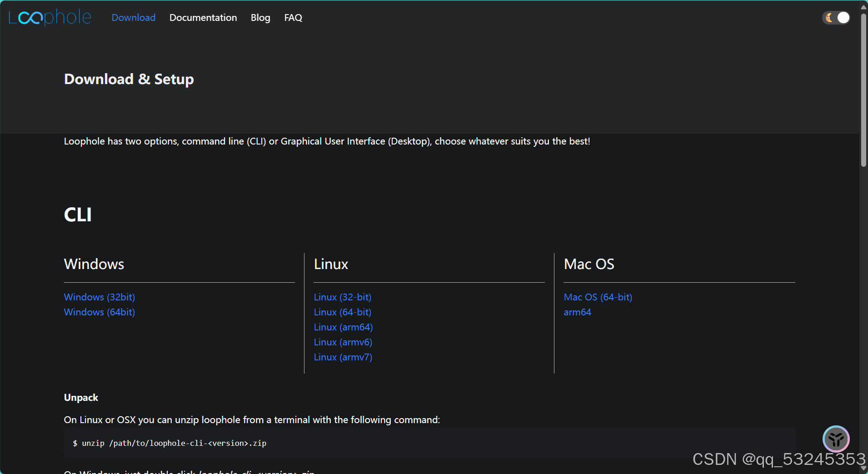Click the 'Loophole has two options' intro sentence
The width and height of the screenshot is (868, 474).
tap(327, 141)
